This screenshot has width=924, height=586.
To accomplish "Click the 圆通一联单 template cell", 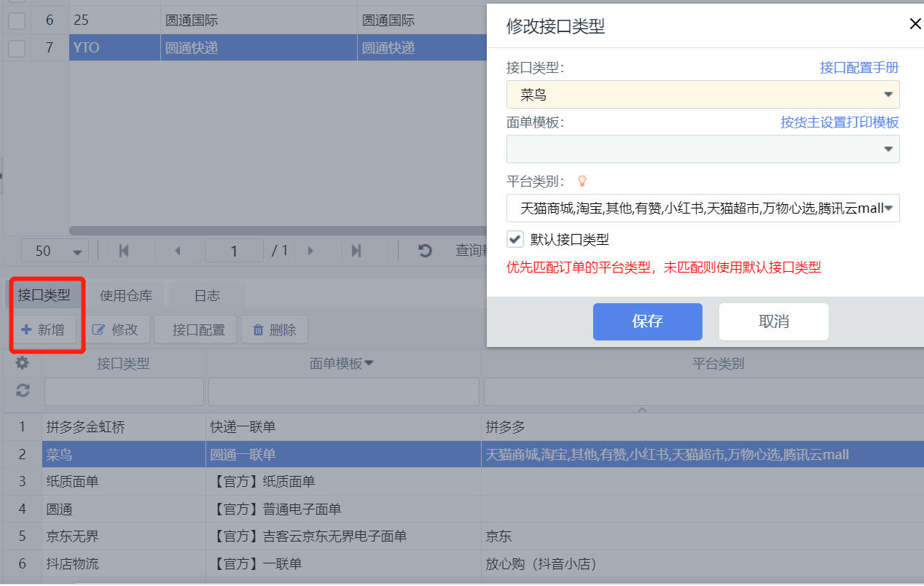I will 344,454.
